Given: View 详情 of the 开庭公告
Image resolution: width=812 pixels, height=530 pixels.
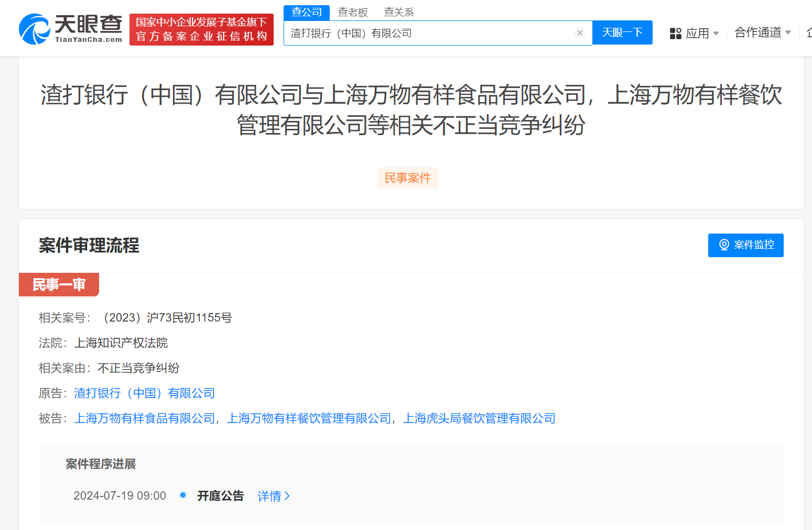Looking at the screenshot, I should point(274,496).
